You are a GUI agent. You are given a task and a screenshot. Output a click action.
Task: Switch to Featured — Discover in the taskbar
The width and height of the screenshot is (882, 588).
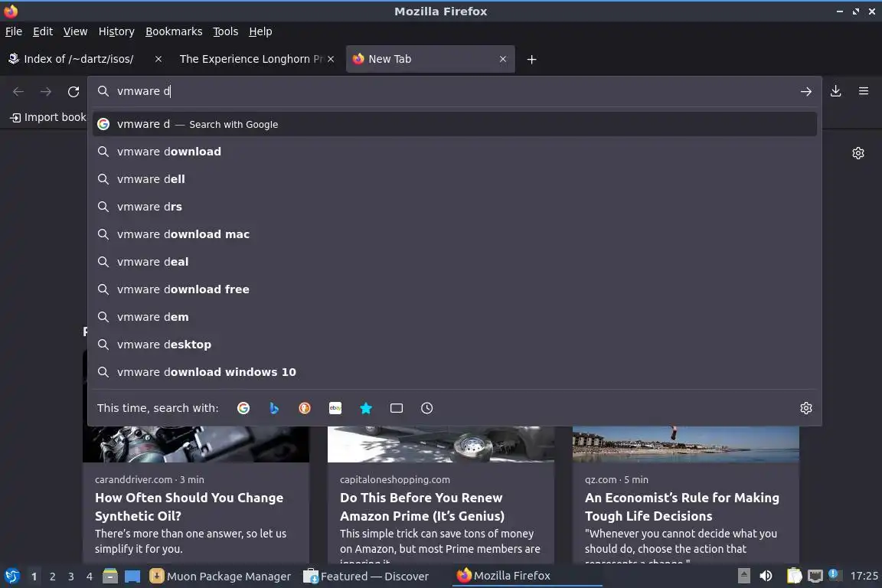pos(366,577)
